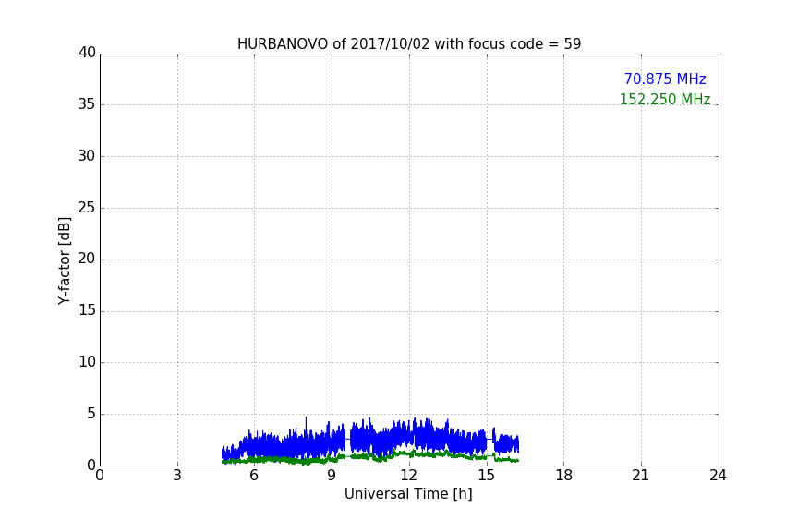
Task: Click y-axis tick value '20'
Action: pyautogui.click(x=87, y=259)
